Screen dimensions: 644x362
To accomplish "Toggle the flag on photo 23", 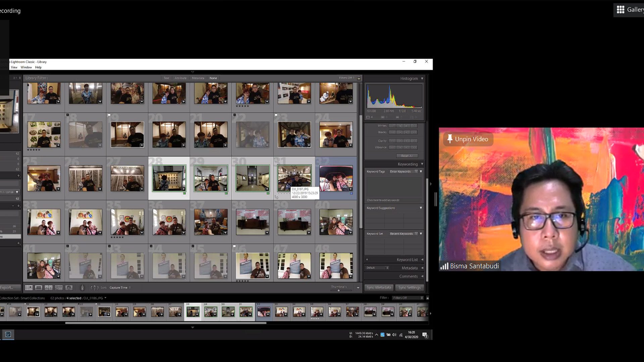I will [276, 115].
